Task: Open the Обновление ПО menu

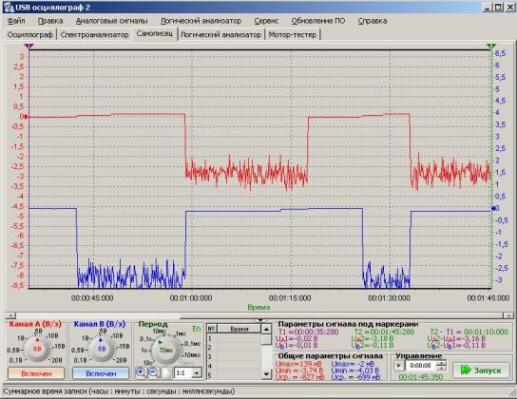Action: coord(318,21)
